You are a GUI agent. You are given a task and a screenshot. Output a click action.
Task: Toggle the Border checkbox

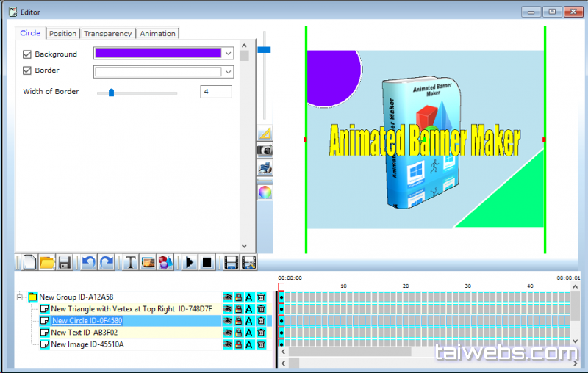27,71
